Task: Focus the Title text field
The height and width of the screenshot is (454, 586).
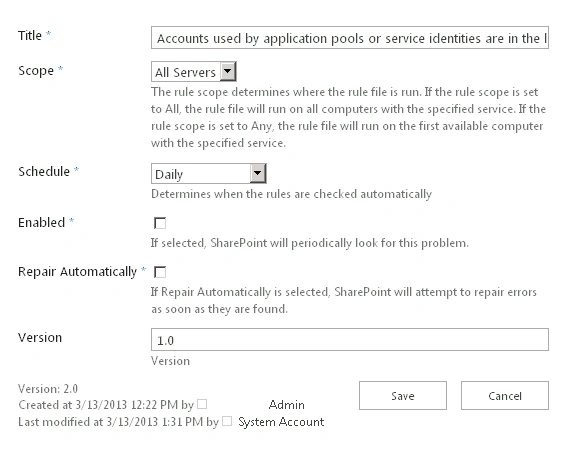Action: (x=350, y=38)
